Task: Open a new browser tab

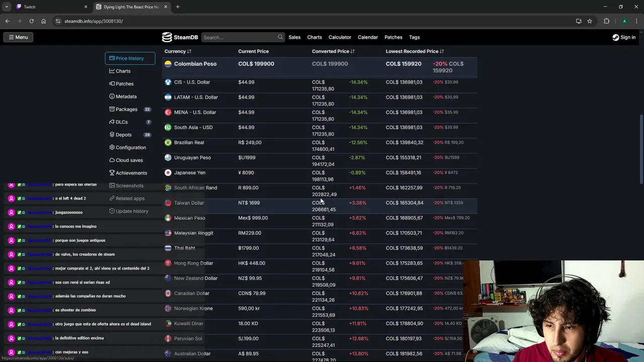Action: [x=178, y=7]
